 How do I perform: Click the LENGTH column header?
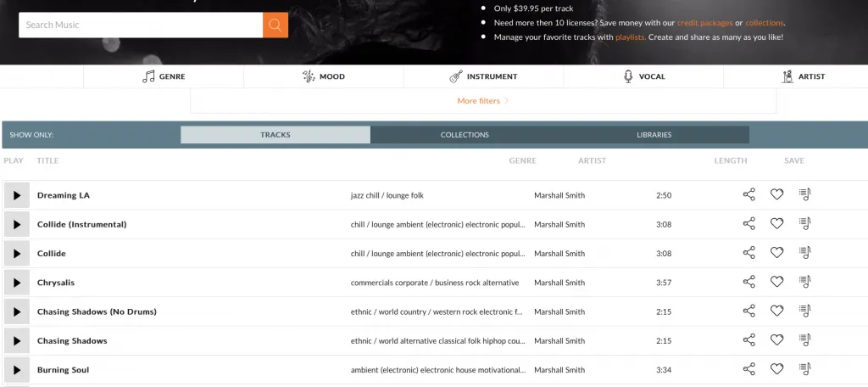[x=731, y=160]
